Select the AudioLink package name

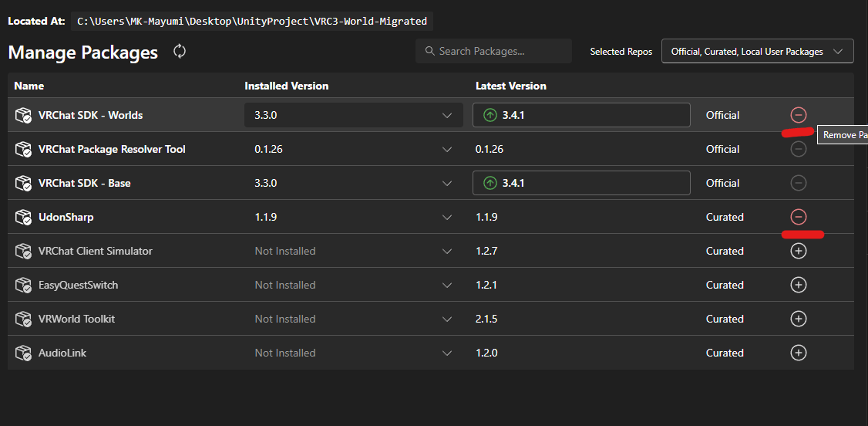point(62,353)
